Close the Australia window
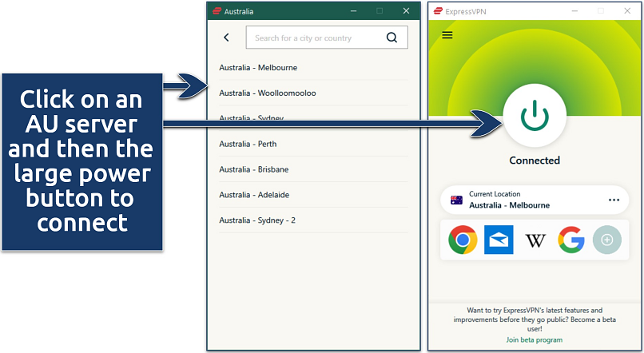644x353 pixels. tap(406, 11)
